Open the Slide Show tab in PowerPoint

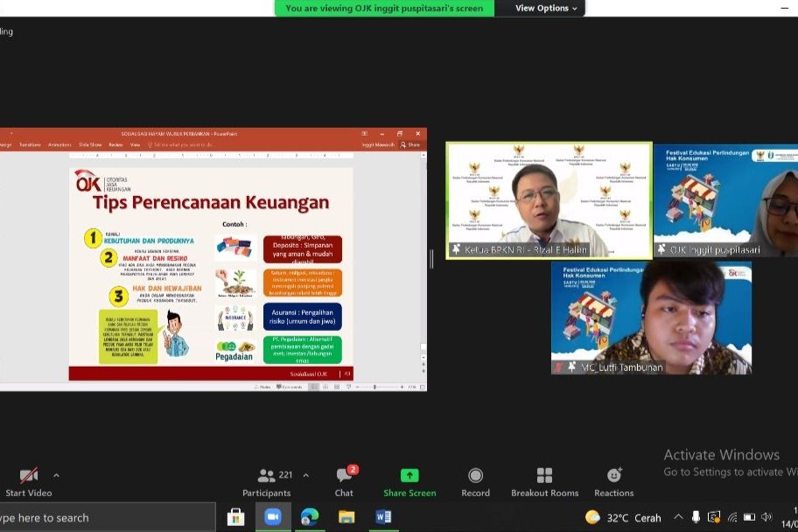click(90, 145)
